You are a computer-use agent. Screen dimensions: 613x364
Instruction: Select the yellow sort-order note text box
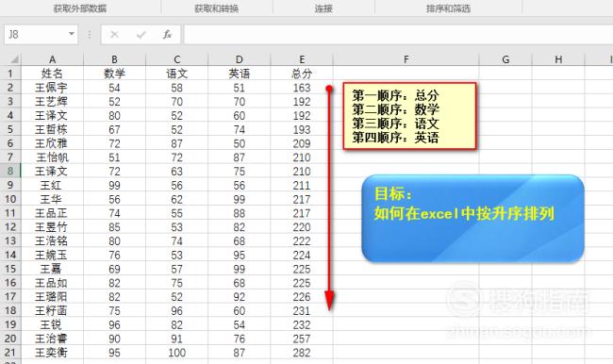point(409,116)
